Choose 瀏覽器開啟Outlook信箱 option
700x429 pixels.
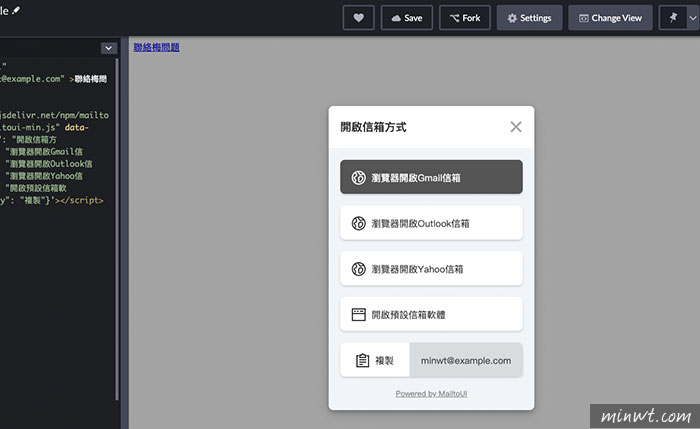431,223
